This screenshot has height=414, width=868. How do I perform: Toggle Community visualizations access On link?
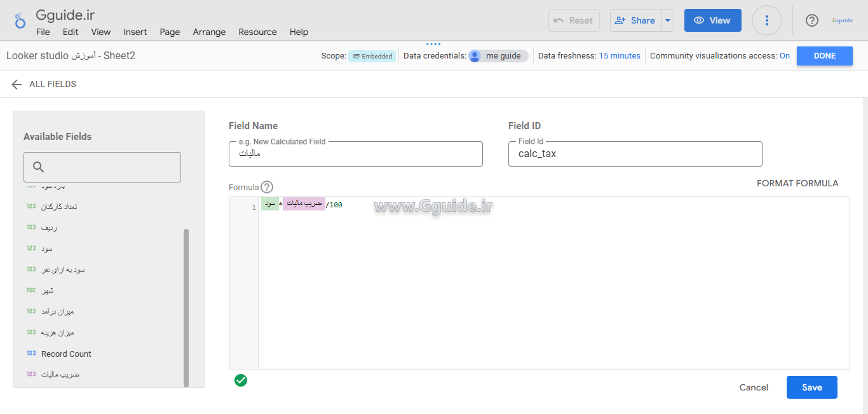coord(785,56)
